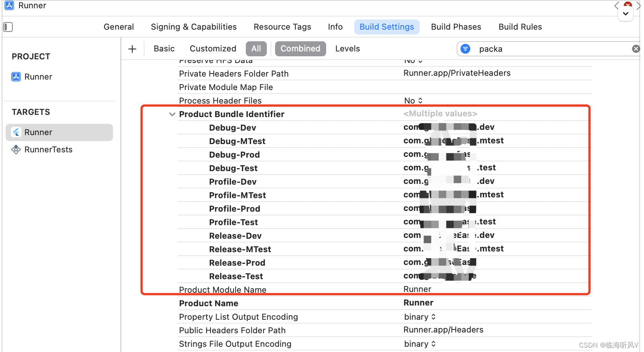Select Strings File Output Encoding setting
The image size is (644, 352).
click(235, 344)
